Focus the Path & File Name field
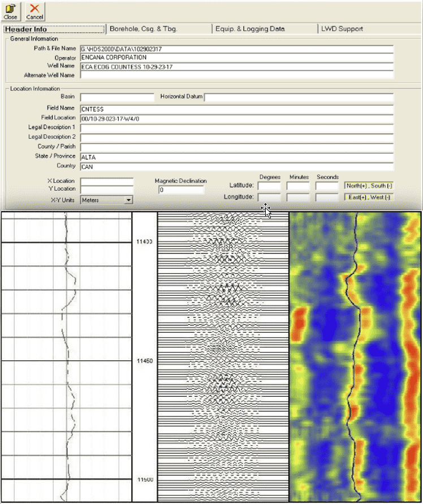 [236, 49]
